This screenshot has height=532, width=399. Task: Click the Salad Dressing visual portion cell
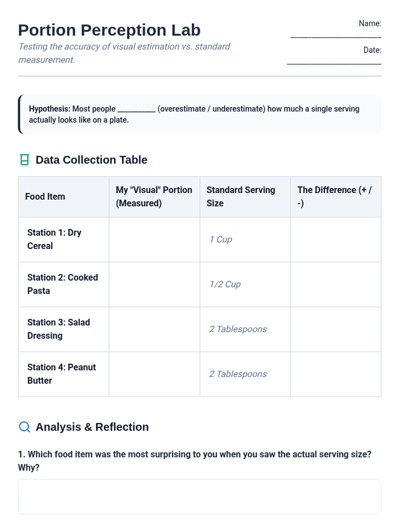[154, 329]
